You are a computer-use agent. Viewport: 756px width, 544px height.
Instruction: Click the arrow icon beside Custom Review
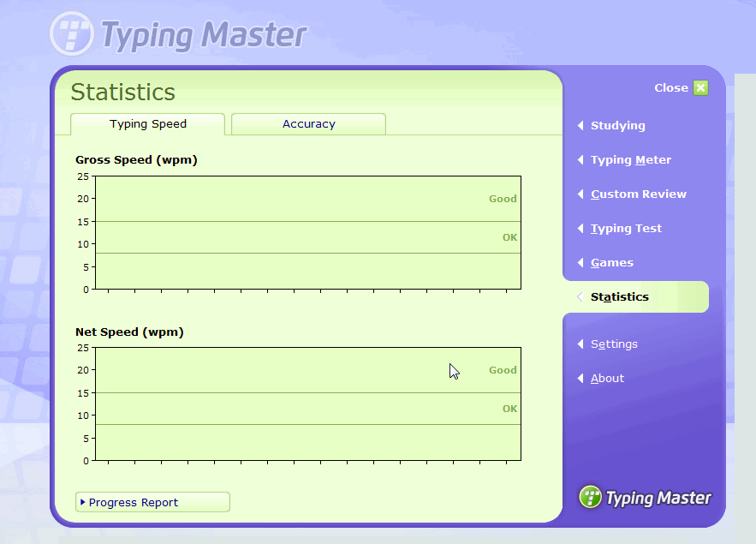click(580, 194)
